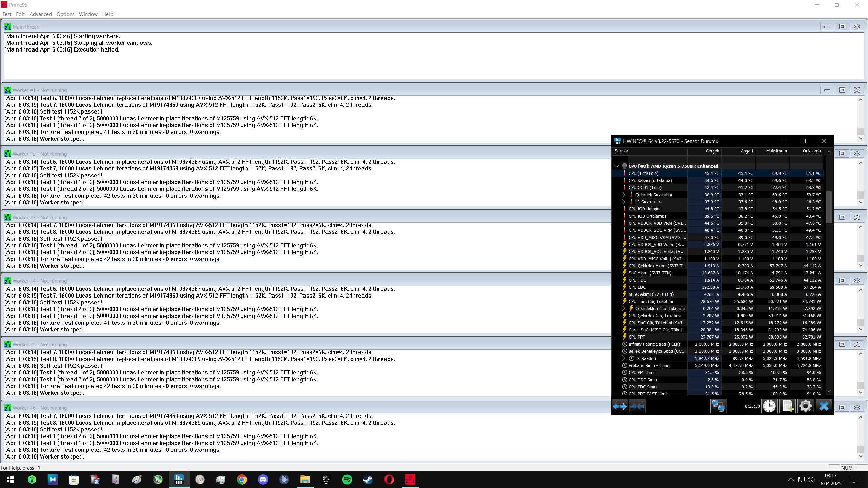Viewport: 868px width, 488px height.
Task: Select the CPU Tüm Güç Tüketimi row
Action: (x=718, y=301)
